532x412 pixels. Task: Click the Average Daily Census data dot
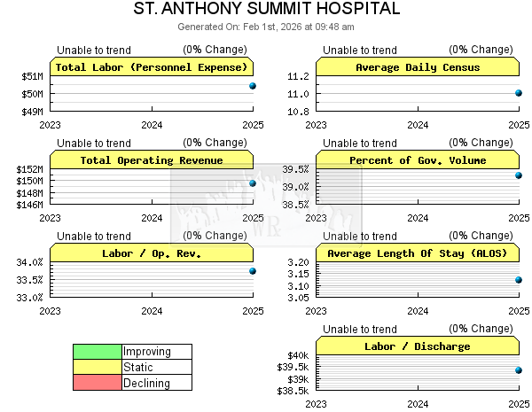(x=519, y=93)
